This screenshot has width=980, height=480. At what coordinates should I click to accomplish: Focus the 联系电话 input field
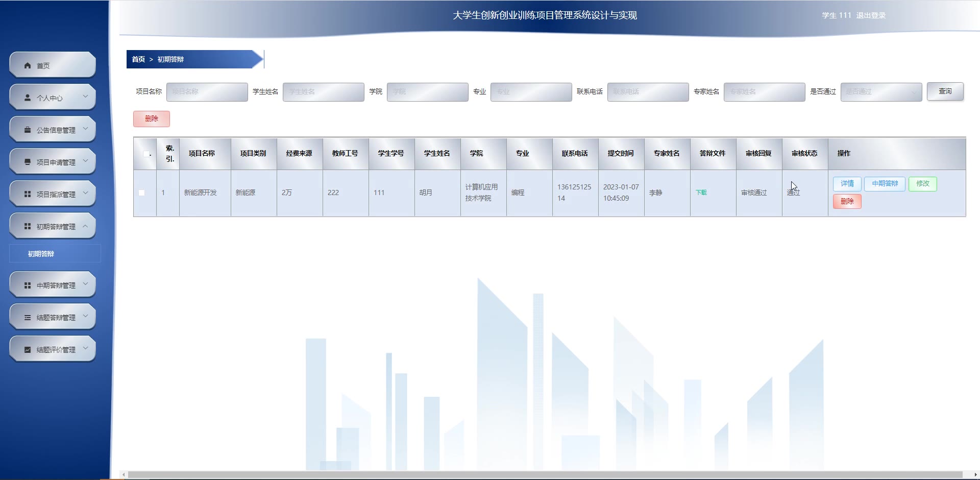click(x=648, y=92)
